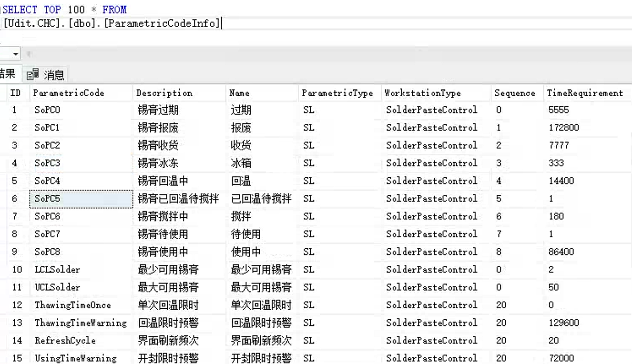Select the Name column header

coord(239,93)
